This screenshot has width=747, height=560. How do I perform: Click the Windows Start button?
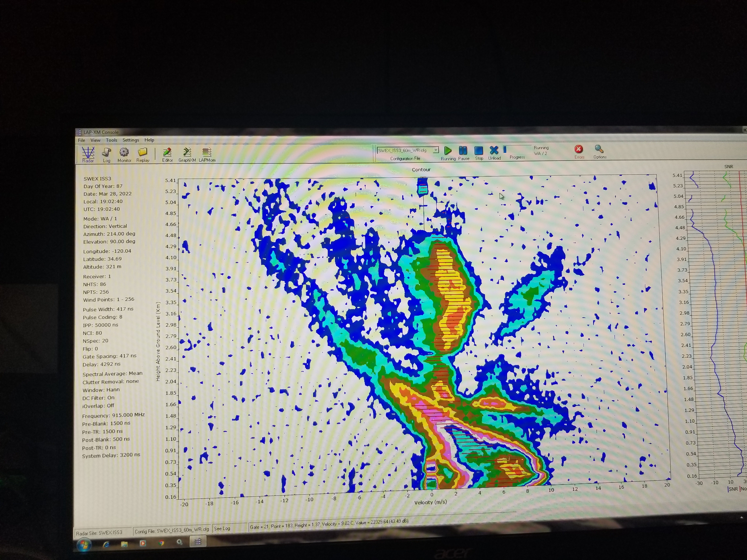pos(84,544)
